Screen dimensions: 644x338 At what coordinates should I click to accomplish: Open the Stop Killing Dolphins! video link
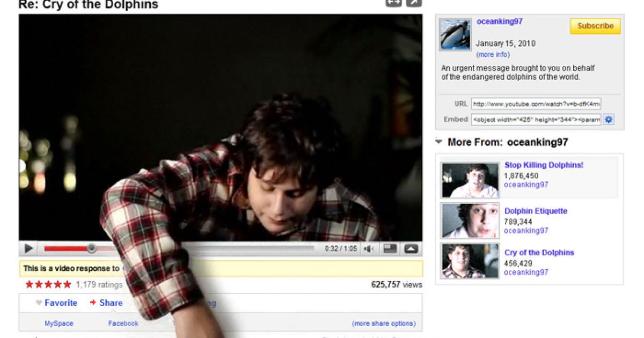pyautogui.click(x=544, y=165)
